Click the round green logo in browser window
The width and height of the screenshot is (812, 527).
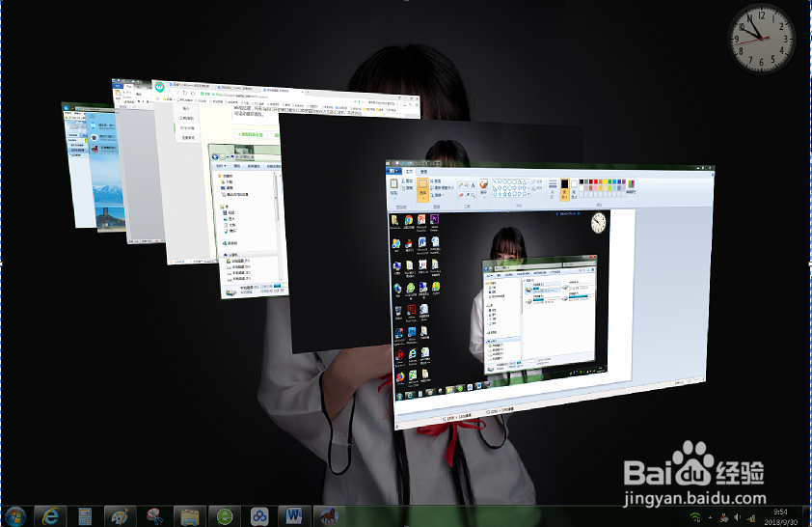pyautogui.click(x=159, y=87)
